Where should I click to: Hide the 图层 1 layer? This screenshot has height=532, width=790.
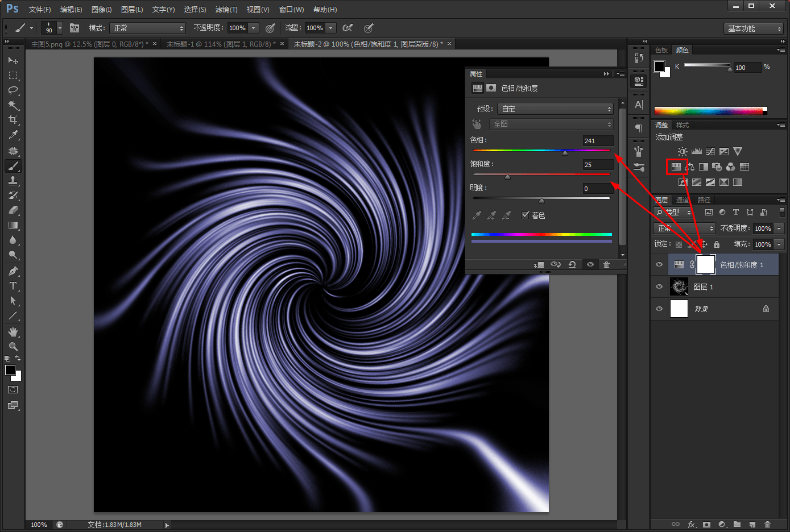click(659, 286)
